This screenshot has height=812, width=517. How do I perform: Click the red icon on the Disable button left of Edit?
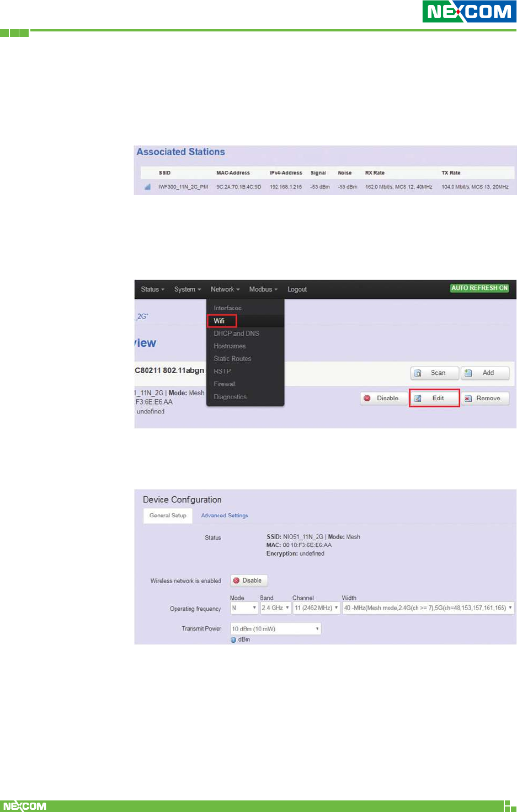pyautogui.click(x=367, y=399)
